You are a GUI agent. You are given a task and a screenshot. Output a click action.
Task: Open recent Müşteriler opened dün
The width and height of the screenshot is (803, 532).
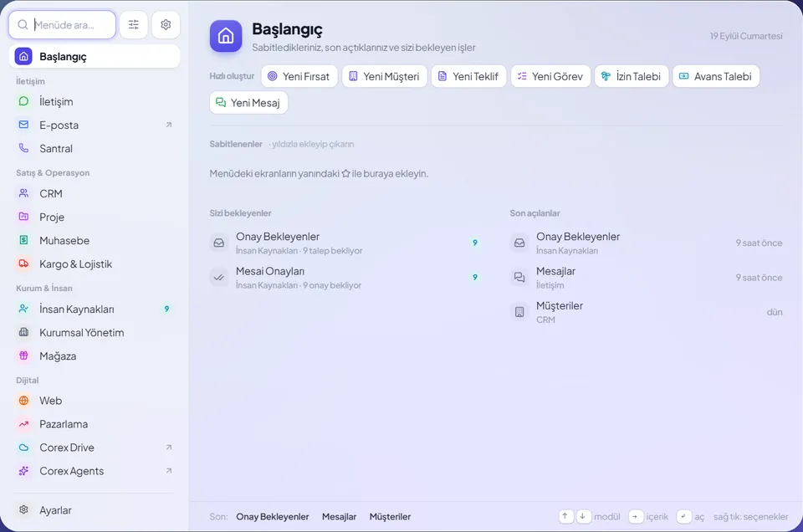click(647, 312)
